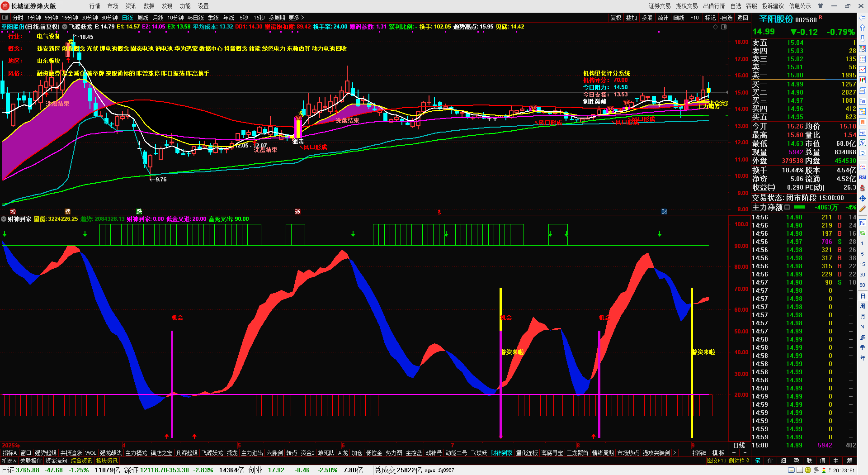Click the shirt skin icon in title bar
The image size is (868, 475).
coord(821,6)
